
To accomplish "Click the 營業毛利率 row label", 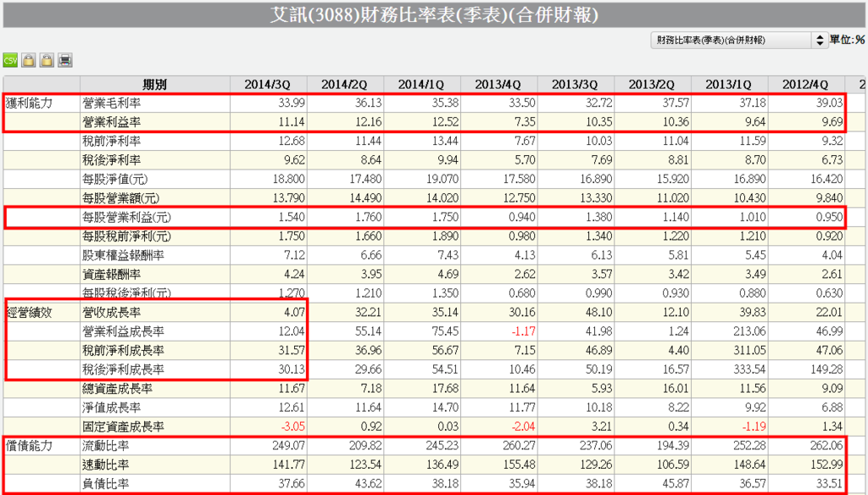I will 111,103.
